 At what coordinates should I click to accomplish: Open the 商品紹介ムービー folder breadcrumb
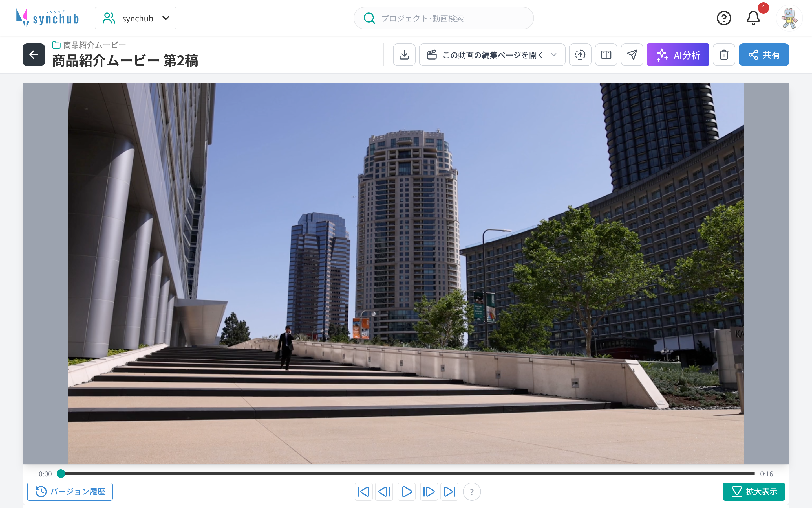click(89, 45)
